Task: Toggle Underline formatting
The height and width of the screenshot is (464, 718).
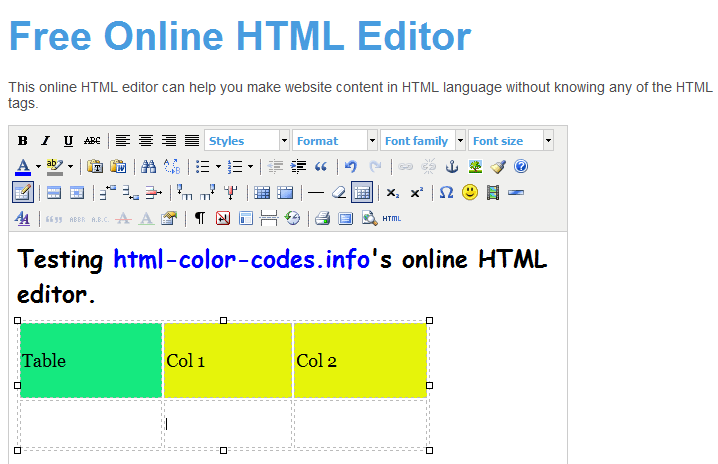Action: pos(68,141)
